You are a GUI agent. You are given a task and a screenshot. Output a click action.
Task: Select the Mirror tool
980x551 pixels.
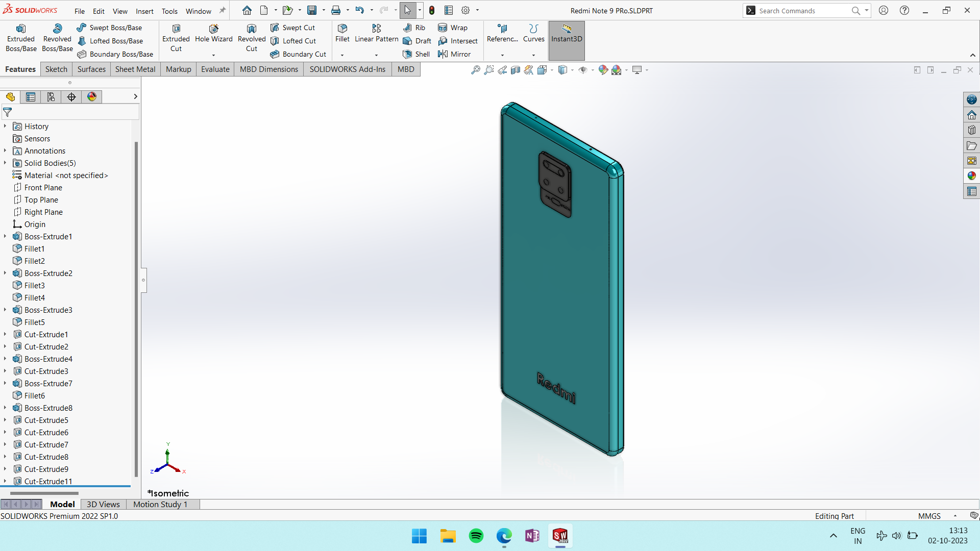point(454,54)
